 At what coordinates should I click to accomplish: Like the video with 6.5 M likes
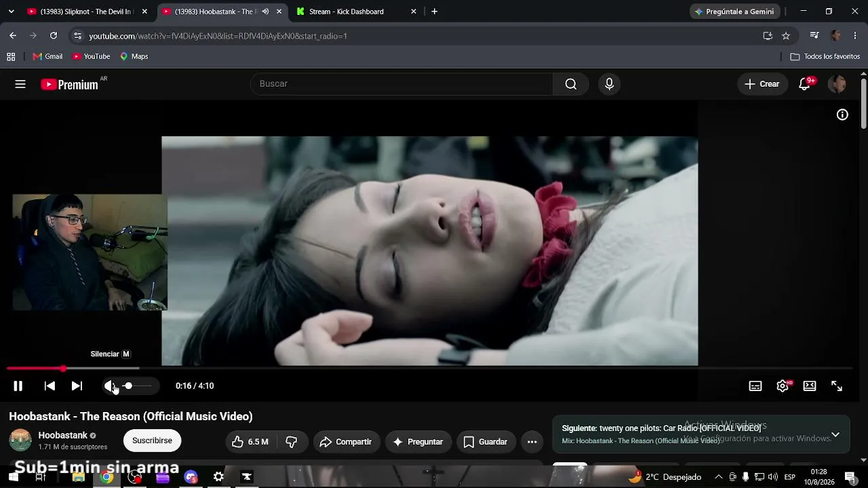click(250, 442)
